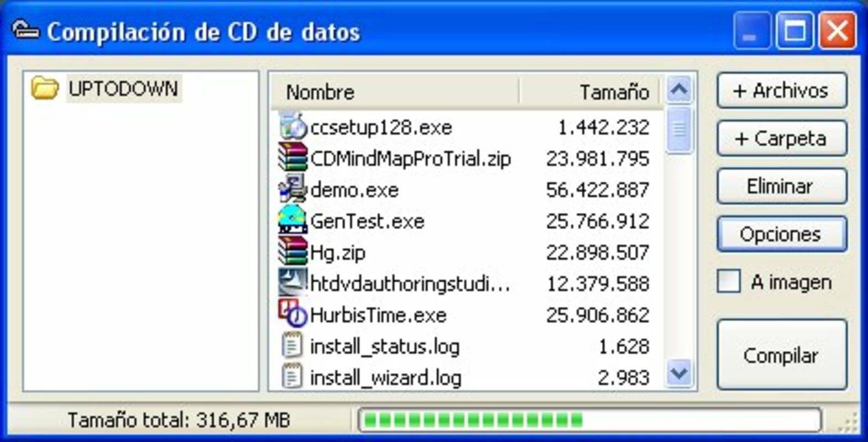The height and width of the screenshot is (442, 868).
Task: Sort the list by Nombre column
Action: tap(395, 92)
